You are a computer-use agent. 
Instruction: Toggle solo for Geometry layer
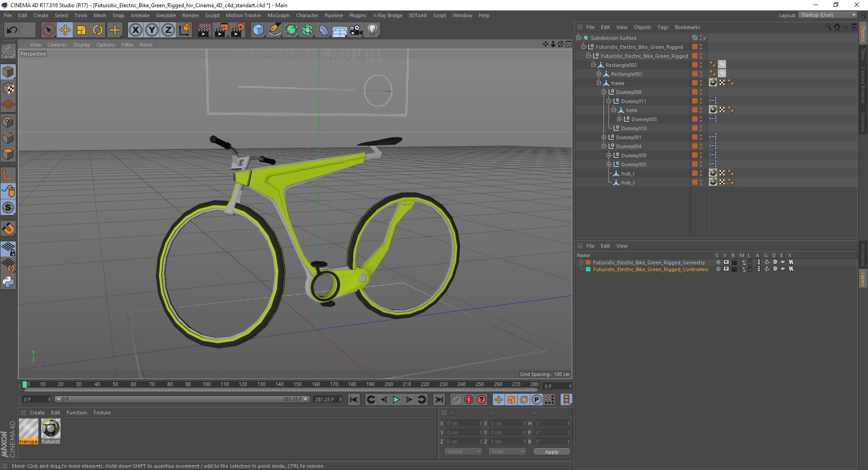[x=718, y=262]
